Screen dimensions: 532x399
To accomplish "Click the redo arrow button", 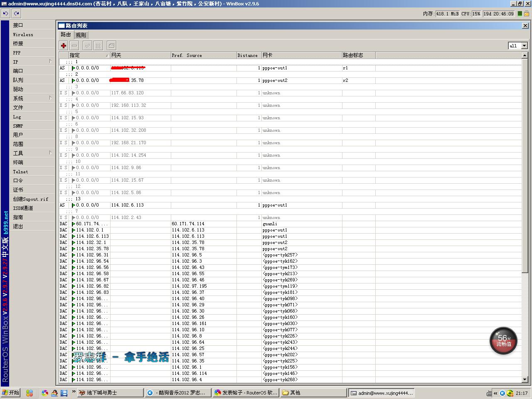I will (x=16, y=13).
